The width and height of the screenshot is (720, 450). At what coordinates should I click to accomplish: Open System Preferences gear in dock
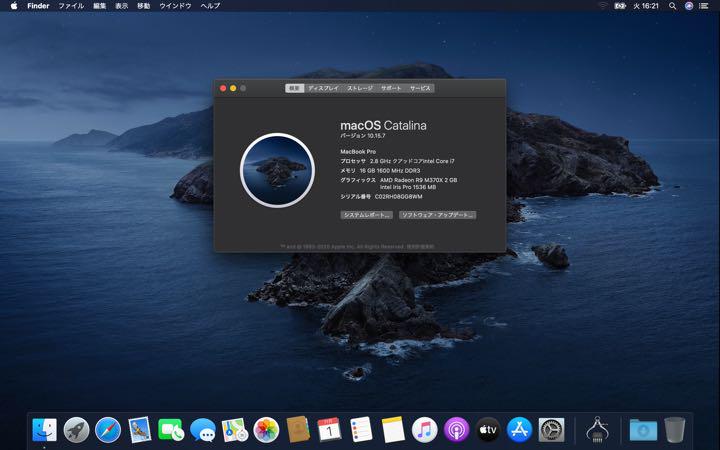click(x=551, y=430)
